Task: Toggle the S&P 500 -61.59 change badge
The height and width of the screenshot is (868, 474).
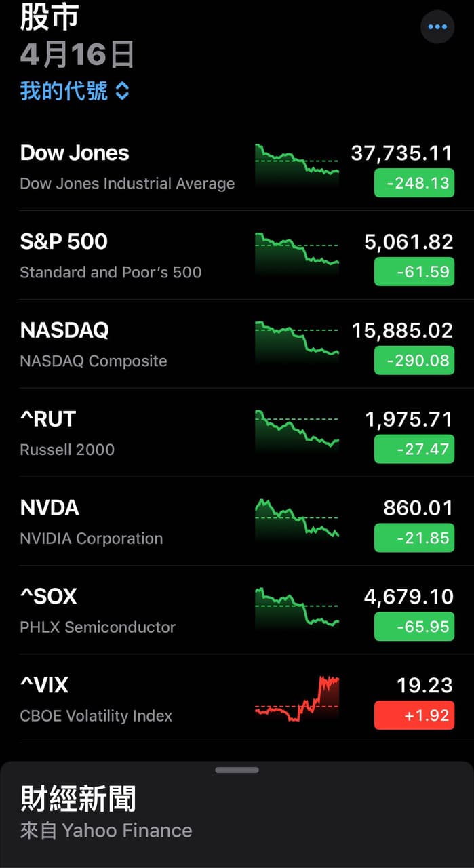Action: pos(414,272)
